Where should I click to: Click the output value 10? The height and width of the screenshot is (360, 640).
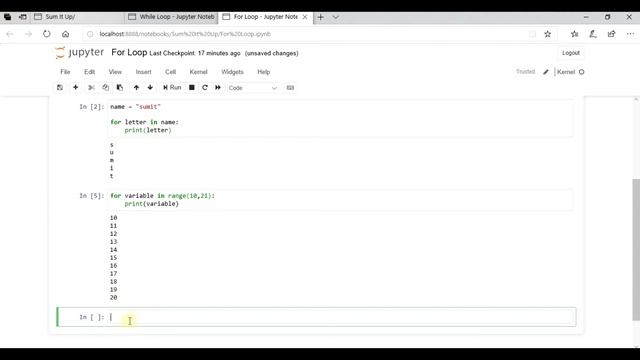(113, 218)
